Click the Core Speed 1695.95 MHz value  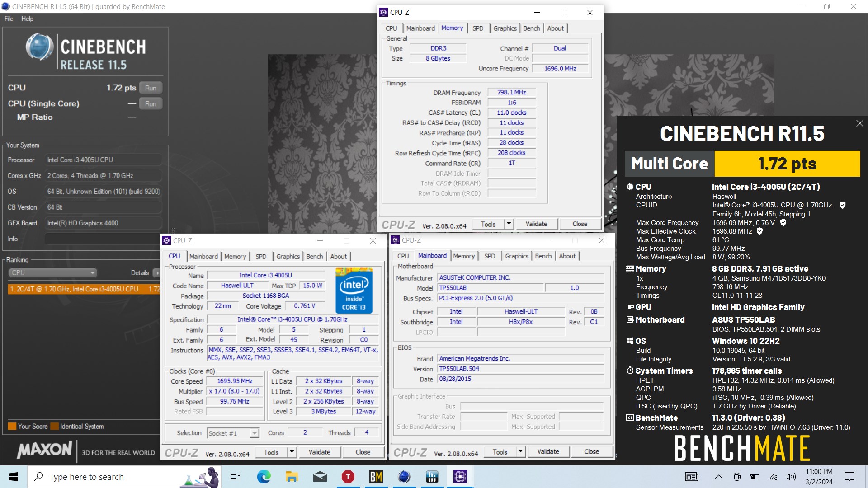point(235,381)
